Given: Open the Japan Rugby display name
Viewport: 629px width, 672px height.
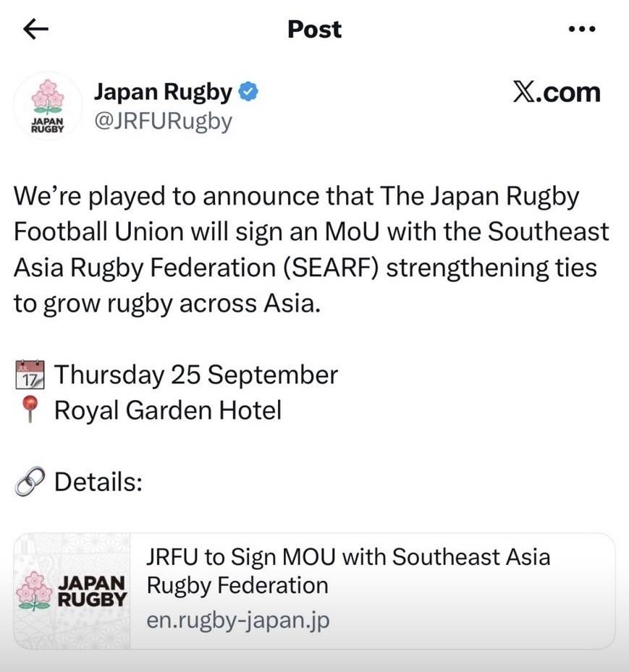Looking at the screenshot, I should coord(163,92).
